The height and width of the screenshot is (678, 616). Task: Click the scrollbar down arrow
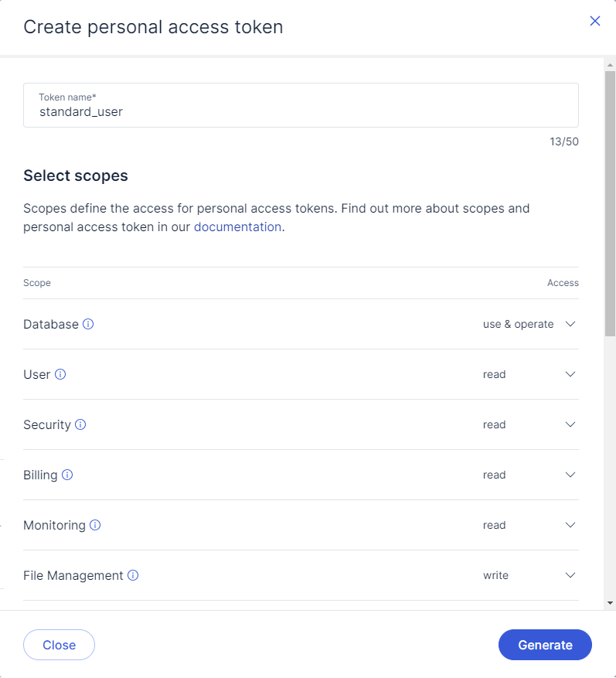pos(610,602)
